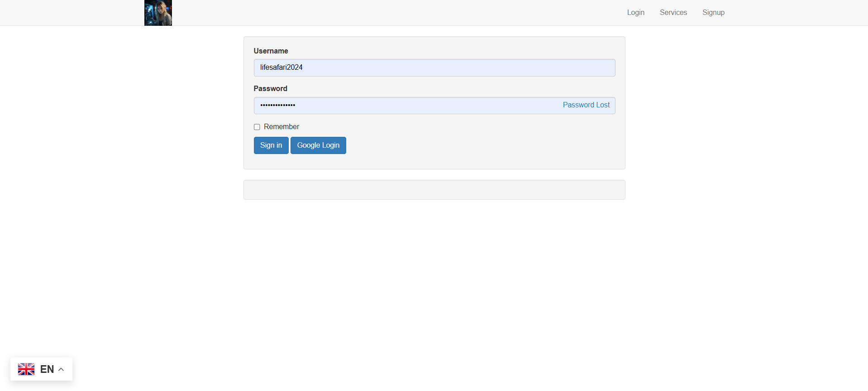This screenshot has width=868, height=391.
Task: Navigate to the Services page
Action: pyautogui.click(x=673, y=12)
